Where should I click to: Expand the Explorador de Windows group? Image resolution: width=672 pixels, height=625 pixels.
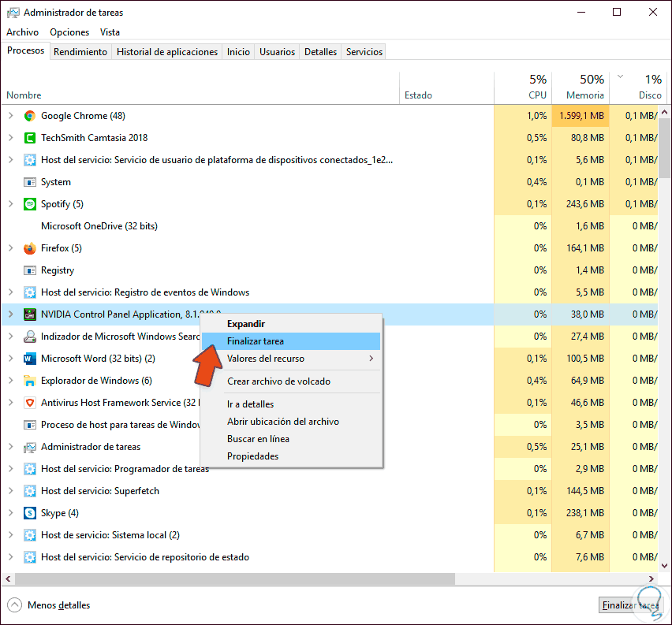coord(11,381)
